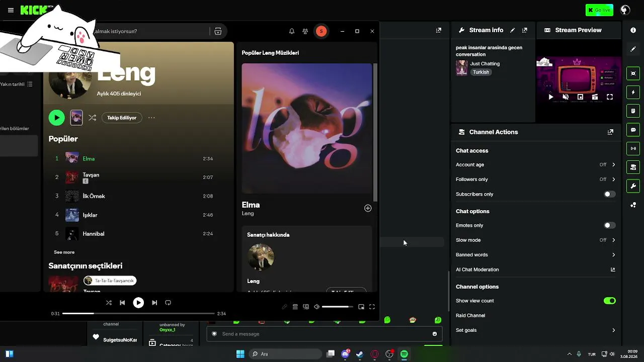Click play button in Spotify player bar
Screen dimensions: 644x362
(x=138, y=303)
